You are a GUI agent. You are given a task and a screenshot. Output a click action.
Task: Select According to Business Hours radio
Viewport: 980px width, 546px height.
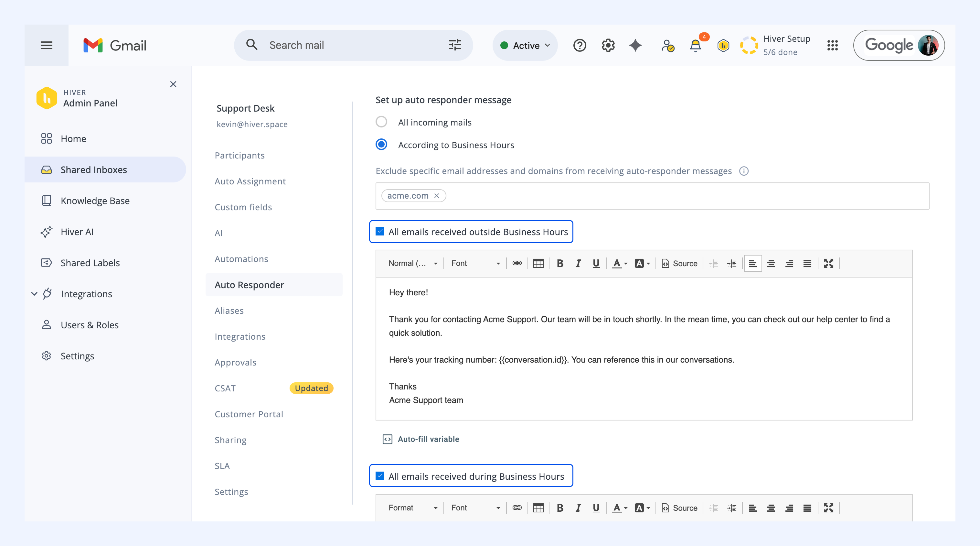(381, 145)
